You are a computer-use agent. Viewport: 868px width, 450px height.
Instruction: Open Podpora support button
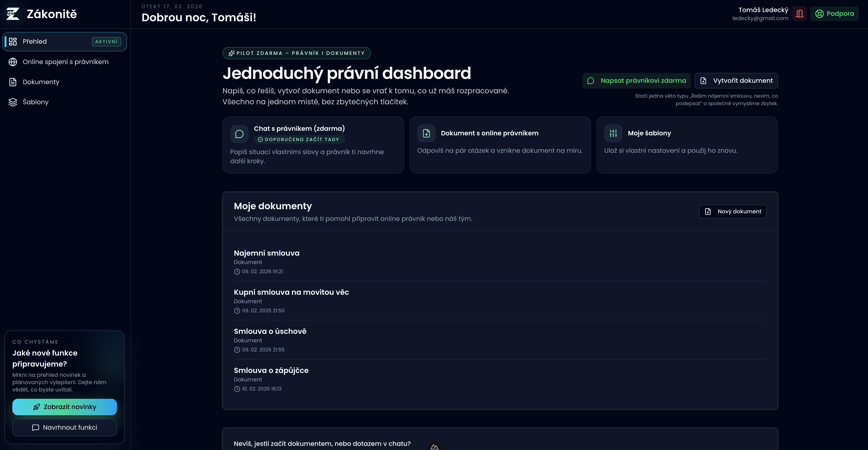pyautogui.click(x=834, y=14)
